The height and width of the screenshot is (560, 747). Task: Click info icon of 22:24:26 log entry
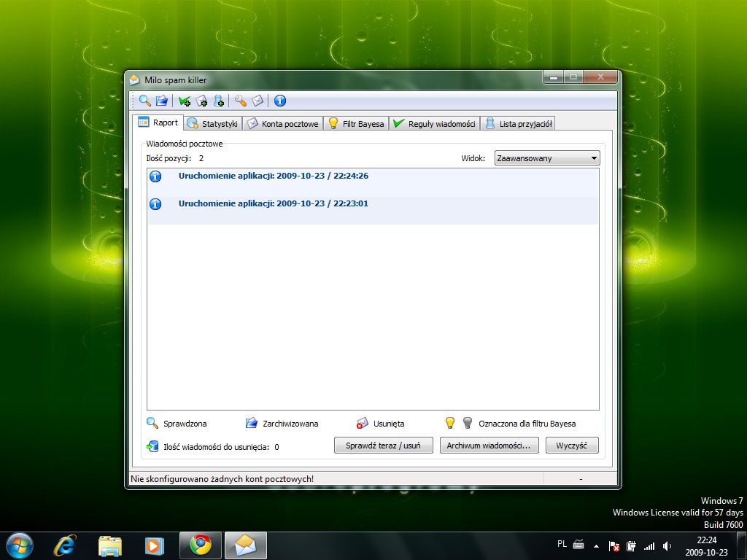(x=155, y=176)
